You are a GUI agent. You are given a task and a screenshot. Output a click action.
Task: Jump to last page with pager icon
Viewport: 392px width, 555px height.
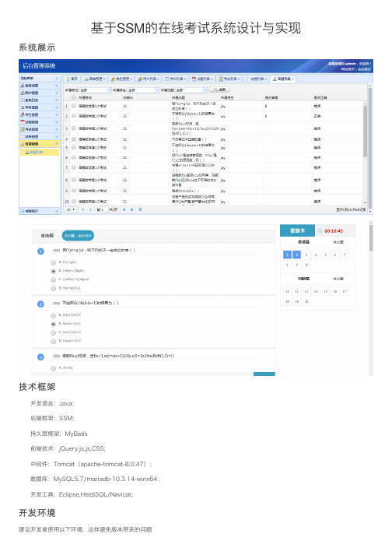131,209
